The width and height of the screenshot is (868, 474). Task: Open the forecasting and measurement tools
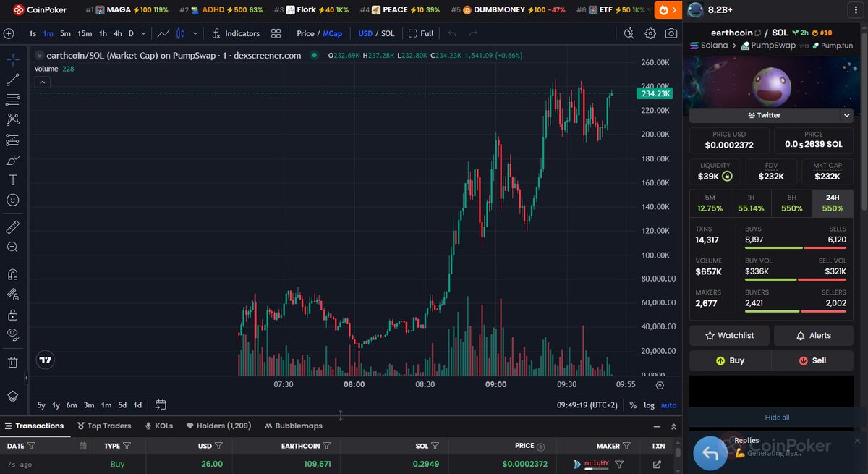pos(12,140)
